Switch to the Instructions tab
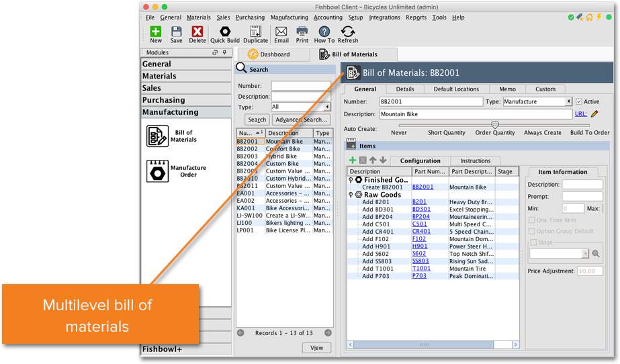 coord(476,161)
